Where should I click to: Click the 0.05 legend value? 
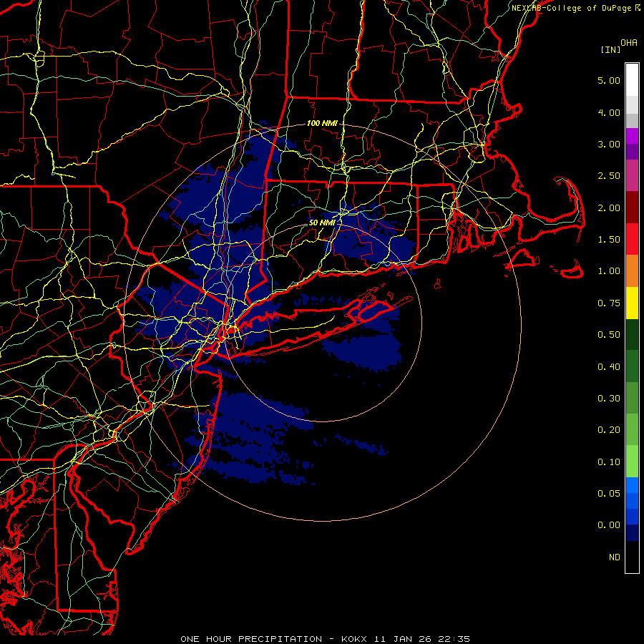tap(609, 494)
